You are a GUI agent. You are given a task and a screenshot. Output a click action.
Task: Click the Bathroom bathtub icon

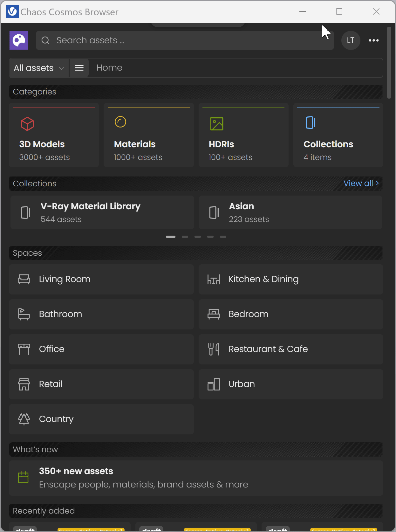pyautogui.click(x=24, y=314)
